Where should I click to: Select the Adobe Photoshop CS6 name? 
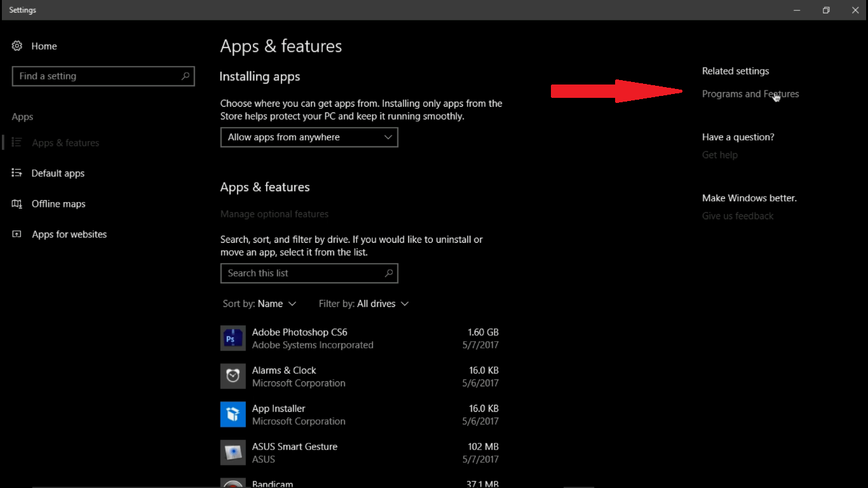coord(299,332)
